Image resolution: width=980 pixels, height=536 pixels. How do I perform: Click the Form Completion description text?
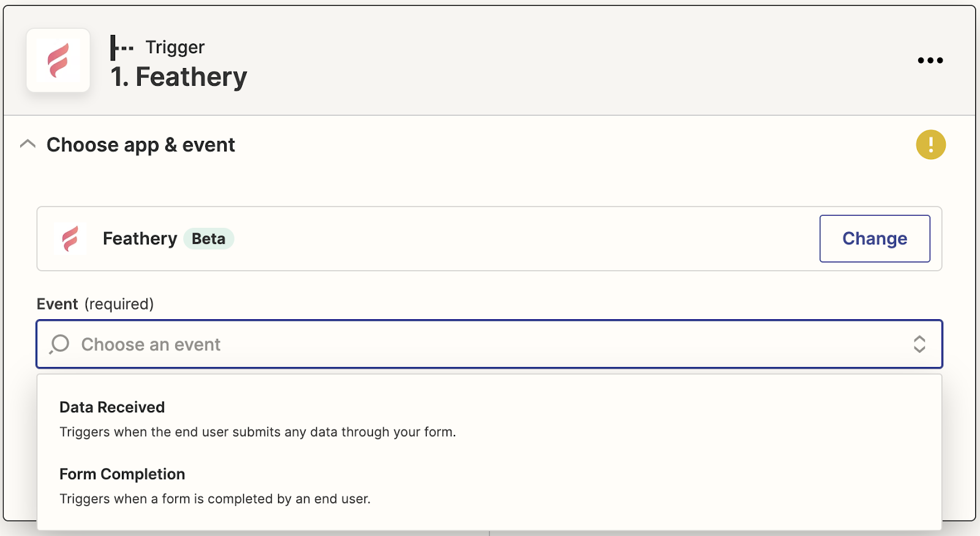214,499
